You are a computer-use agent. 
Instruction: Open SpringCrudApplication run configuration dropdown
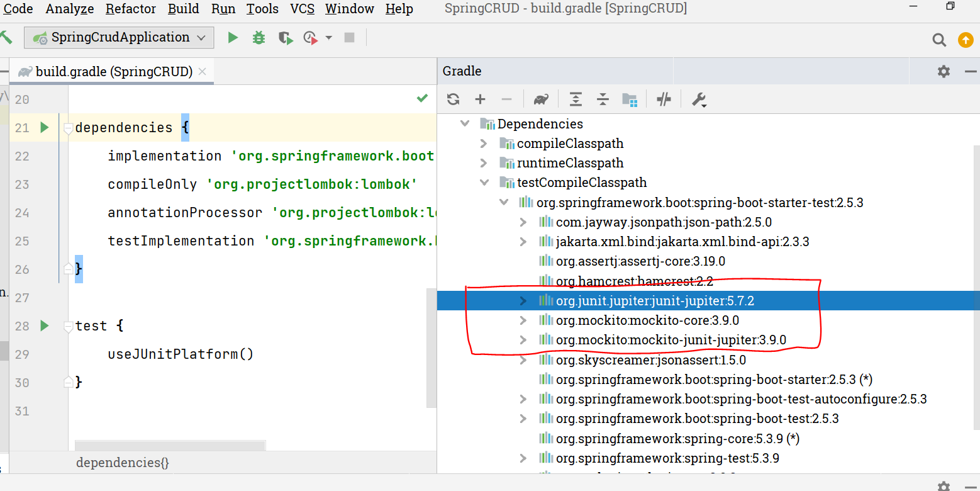[x=119, y=38]
